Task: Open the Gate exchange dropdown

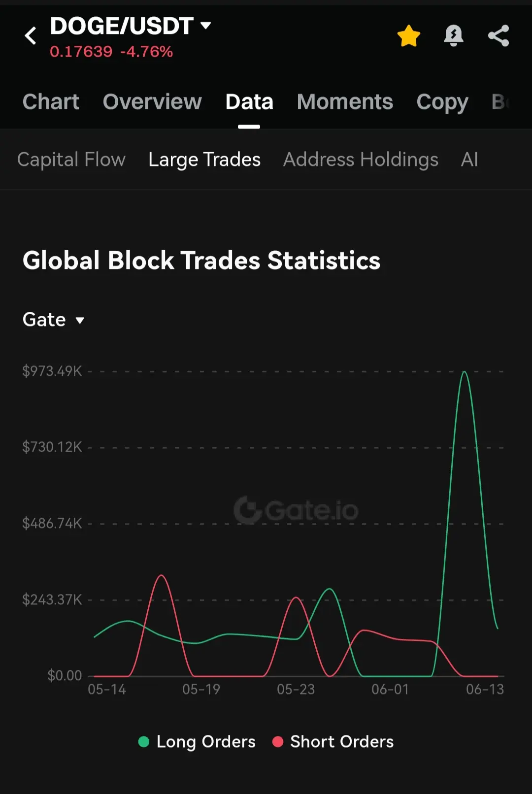Action: point(54,320)
